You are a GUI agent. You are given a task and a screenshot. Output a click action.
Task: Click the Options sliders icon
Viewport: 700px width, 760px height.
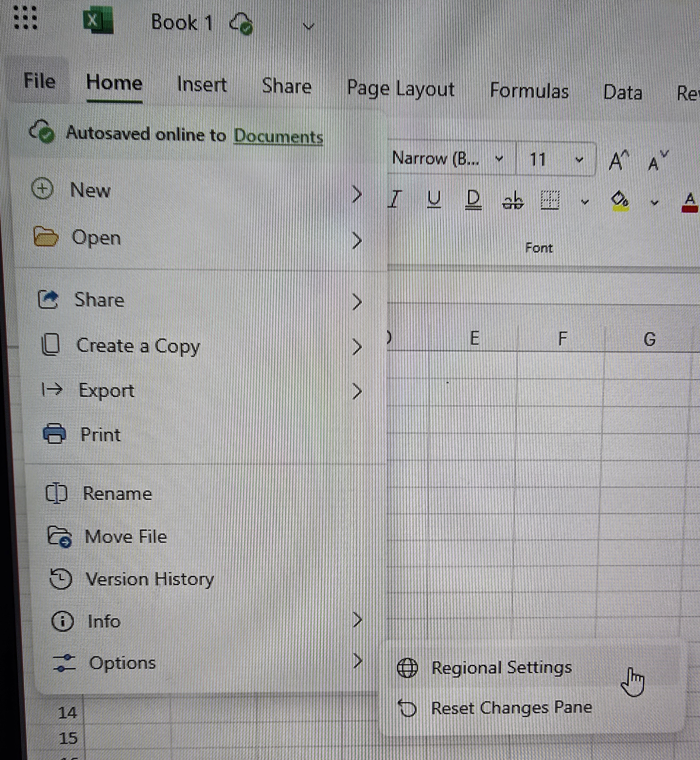(65, 663)
